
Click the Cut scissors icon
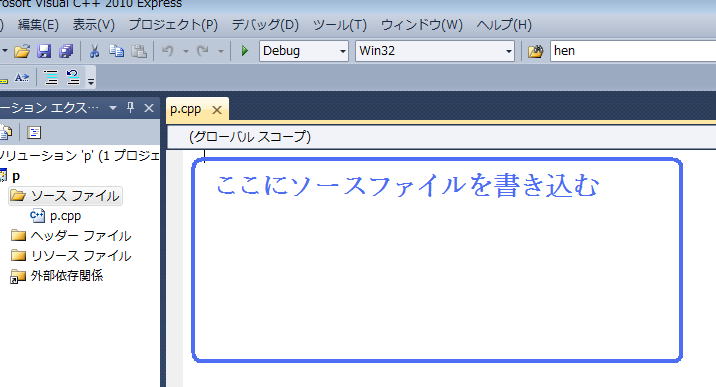95,51
